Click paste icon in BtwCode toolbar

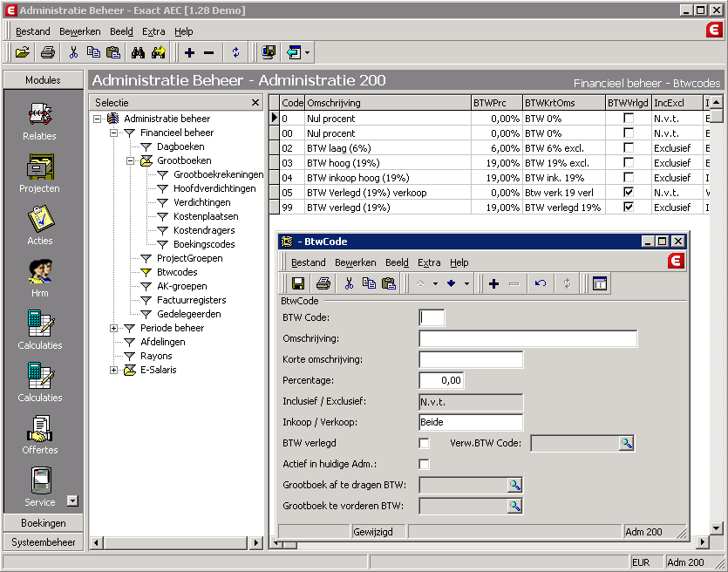[389, 283]
